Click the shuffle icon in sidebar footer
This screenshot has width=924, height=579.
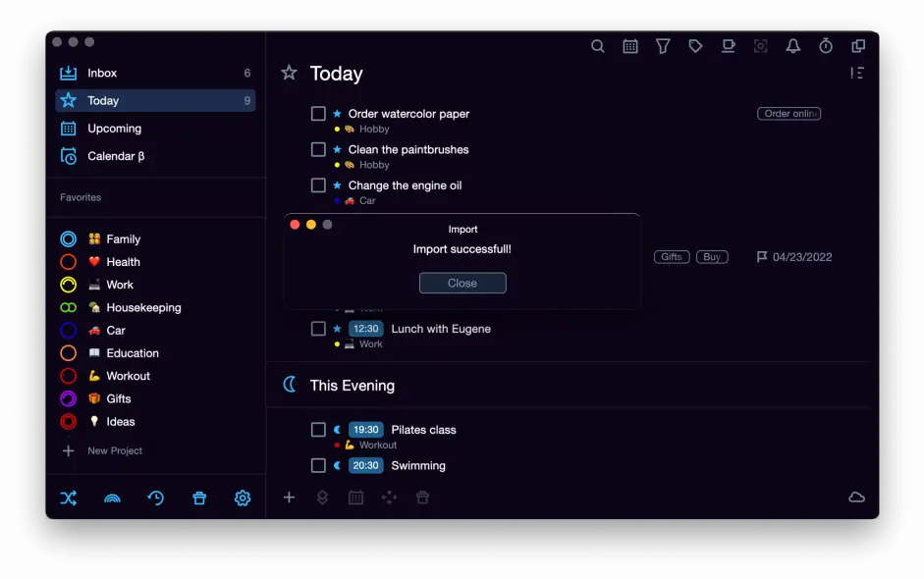[68, 499]
